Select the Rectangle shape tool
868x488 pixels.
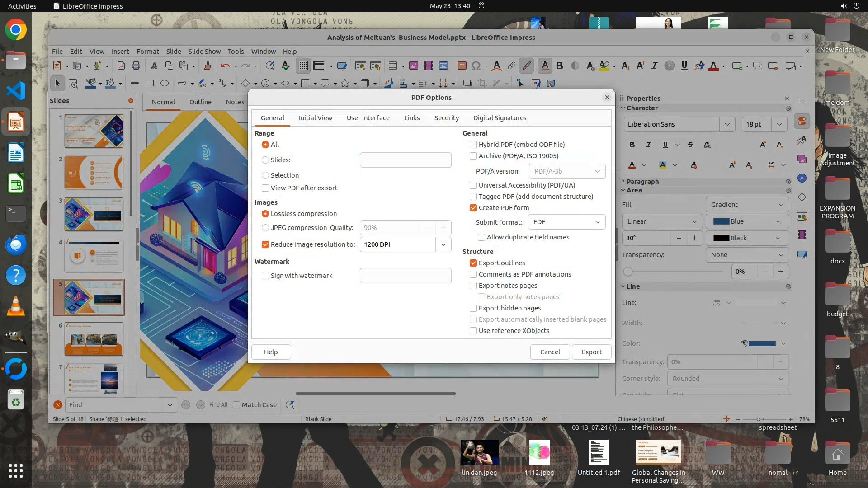[x=150, y=83]
